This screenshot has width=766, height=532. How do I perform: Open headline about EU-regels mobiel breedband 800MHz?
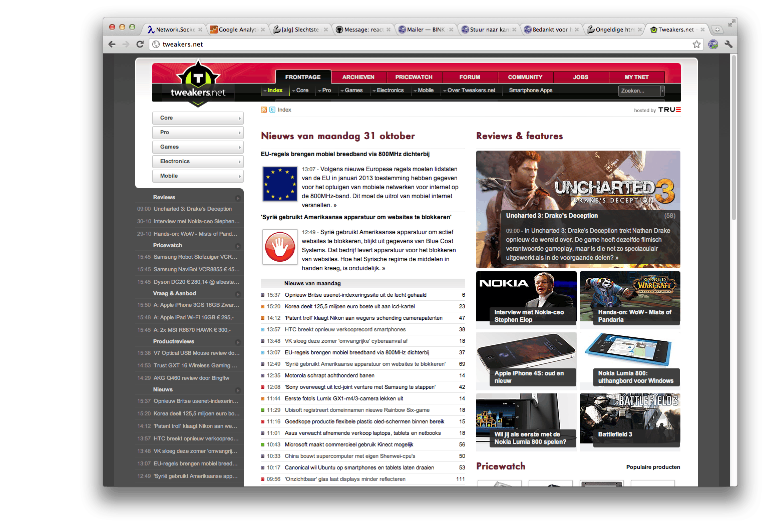click(345, 154)
